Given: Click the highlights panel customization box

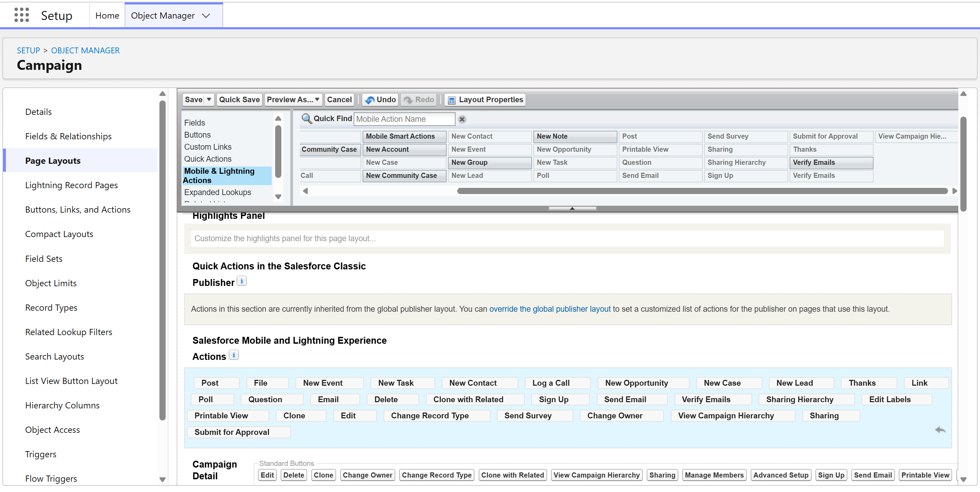Looking at the screenshot, I should (567, 238).
